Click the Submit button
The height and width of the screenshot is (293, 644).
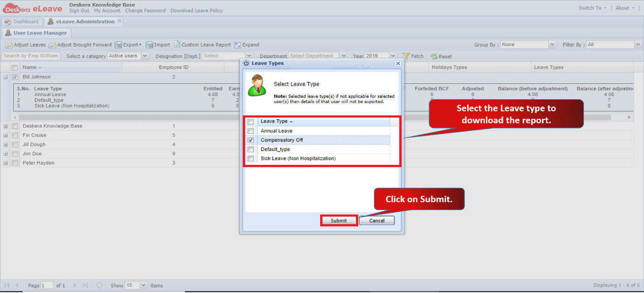[x=339, y=221]
